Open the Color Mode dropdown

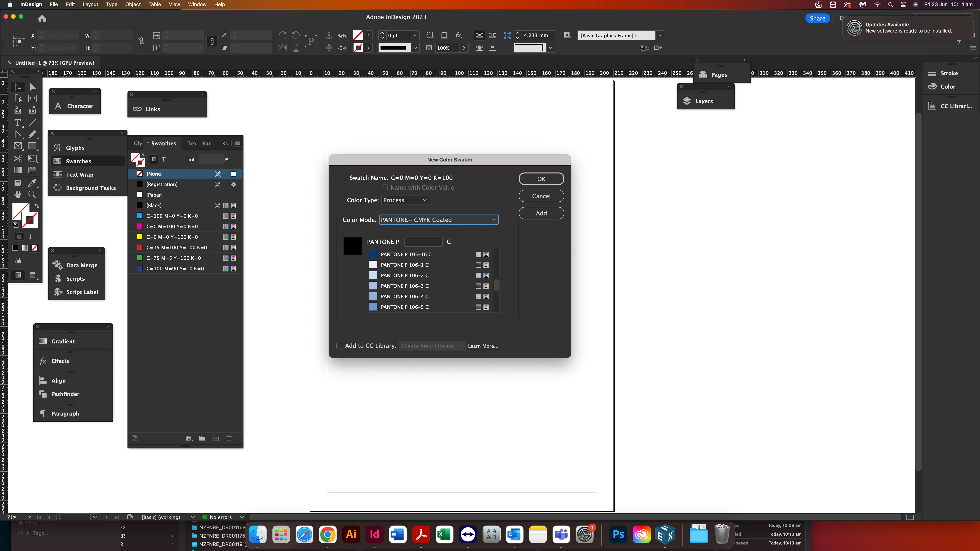pos(439,220)
